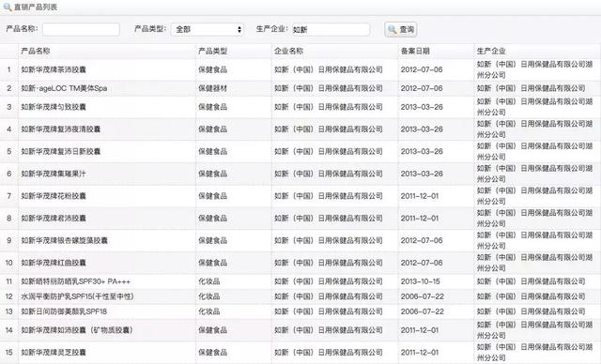The image size is (601, 364).
Task: Select product 如新华茂牌集璀果汁
Action: point(54,174)
